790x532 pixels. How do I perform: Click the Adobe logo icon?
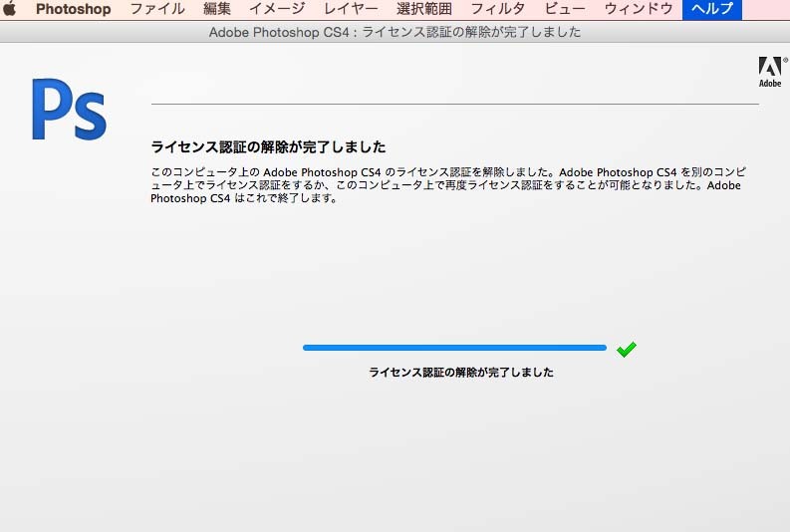pos(771,72)
